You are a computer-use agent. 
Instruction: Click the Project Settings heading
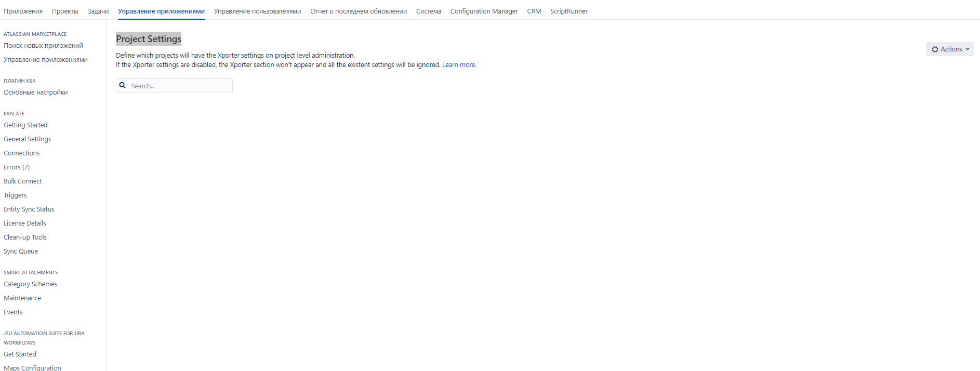click(149, 39)
